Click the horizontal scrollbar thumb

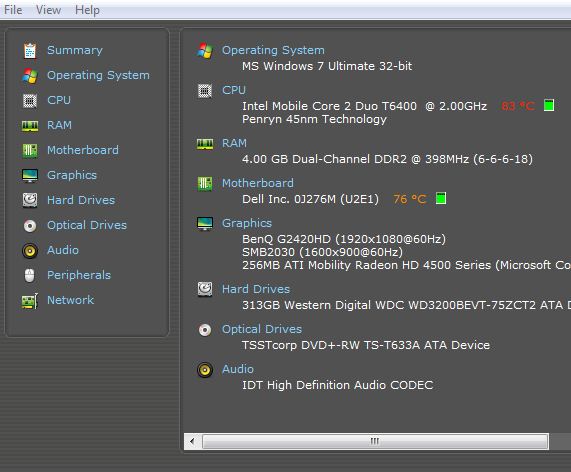point(375,442)
